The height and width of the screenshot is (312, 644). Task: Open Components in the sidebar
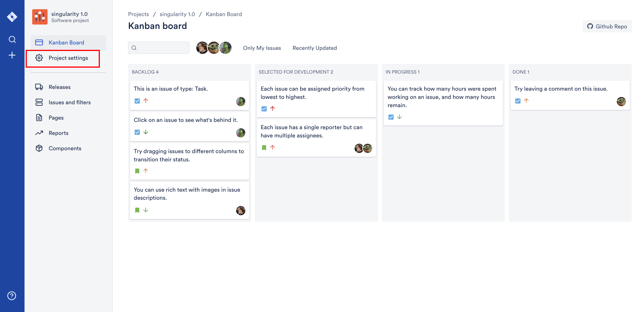(65, 148)
